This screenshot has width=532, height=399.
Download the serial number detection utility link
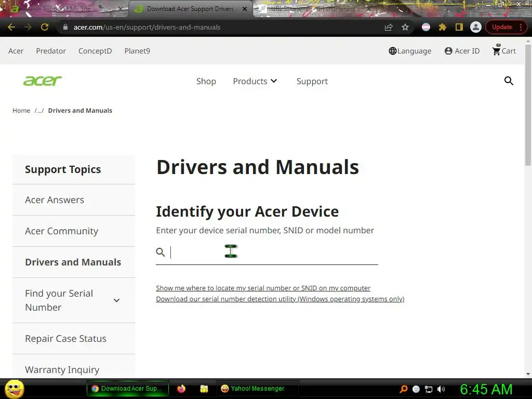(x=280, y=299)
